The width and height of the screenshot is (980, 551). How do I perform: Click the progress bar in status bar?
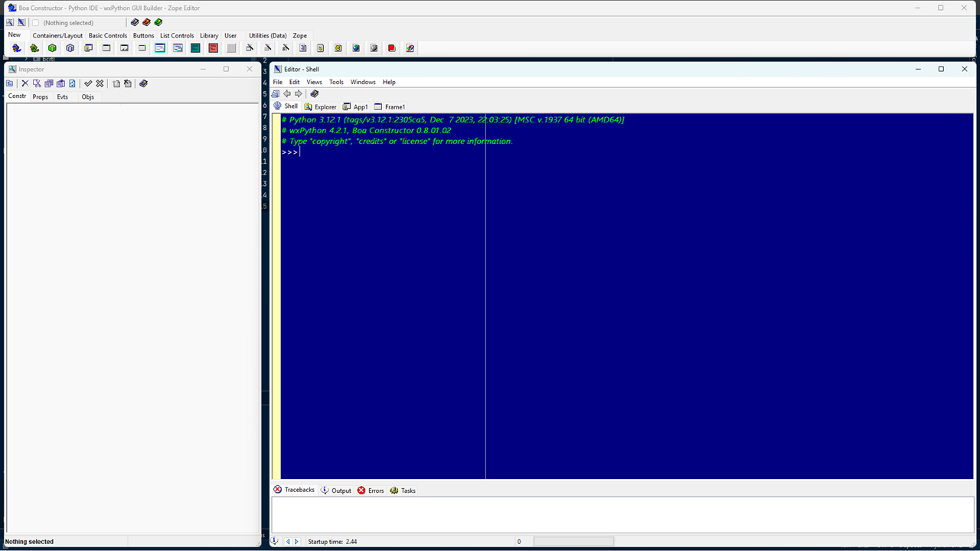click(x=573, y=542)
